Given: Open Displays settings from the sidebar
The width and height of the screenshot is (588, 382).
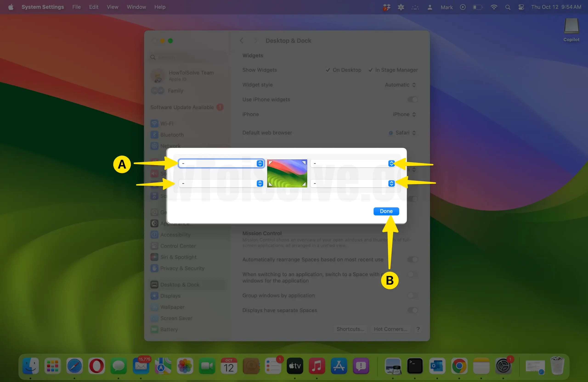Looking at the screenshot, I should tap(170, 296).
